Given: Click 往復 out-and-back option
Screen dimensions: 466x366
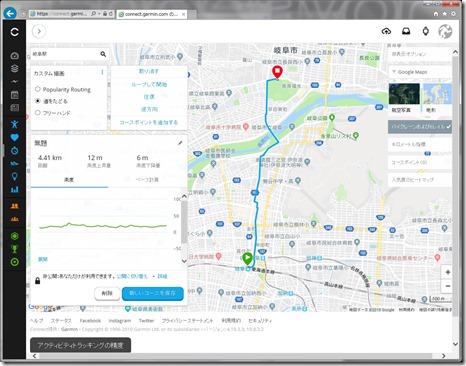Looking at the screenshot, I should [149, 97].
